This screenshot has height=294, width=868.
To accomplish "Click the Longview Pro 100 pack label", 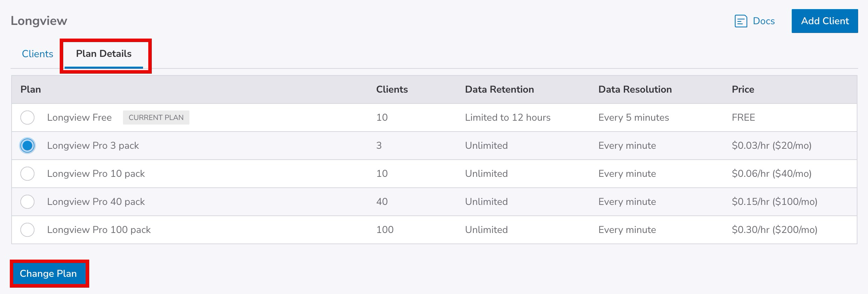I will (99, 230).
